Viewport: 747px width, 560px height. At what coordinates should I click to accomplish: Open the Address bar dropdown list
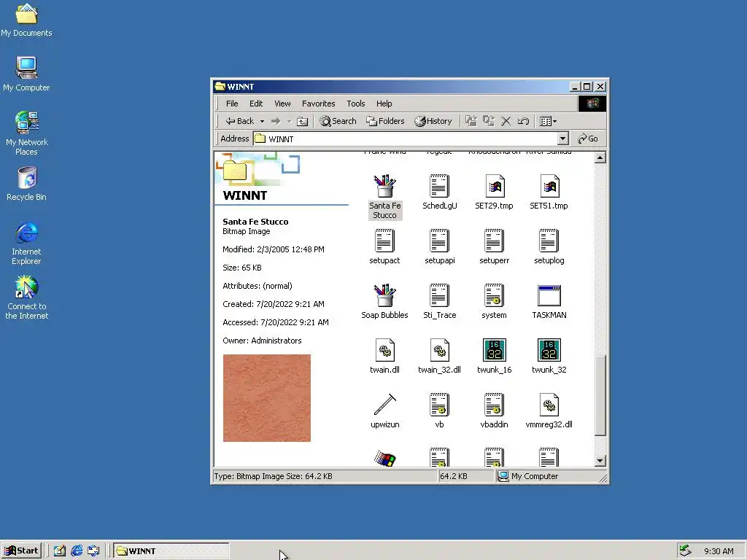pyautogui.click(x=562, y=139)
